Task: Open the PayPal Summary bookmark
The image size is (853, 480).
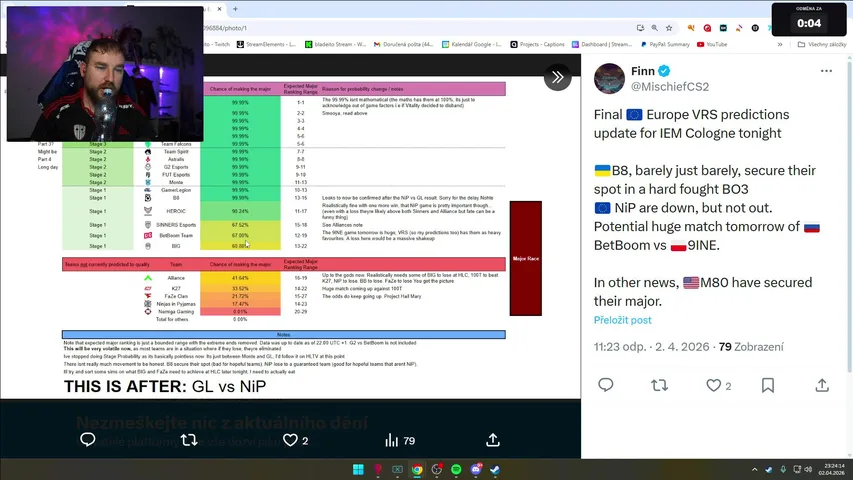Action: click(665, 45)
